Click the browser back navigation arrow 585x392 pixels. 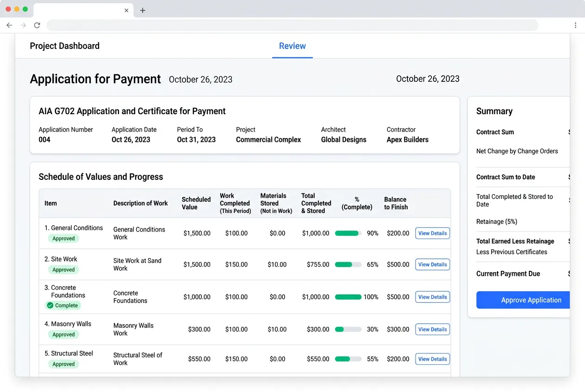point(9,25)
